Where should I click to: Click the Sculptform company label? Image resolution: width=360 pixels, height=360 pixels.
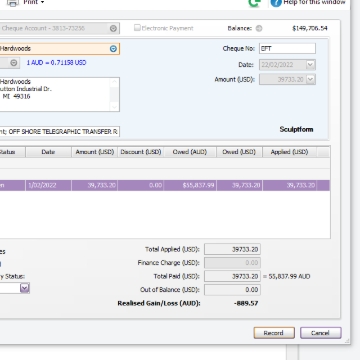296,129
